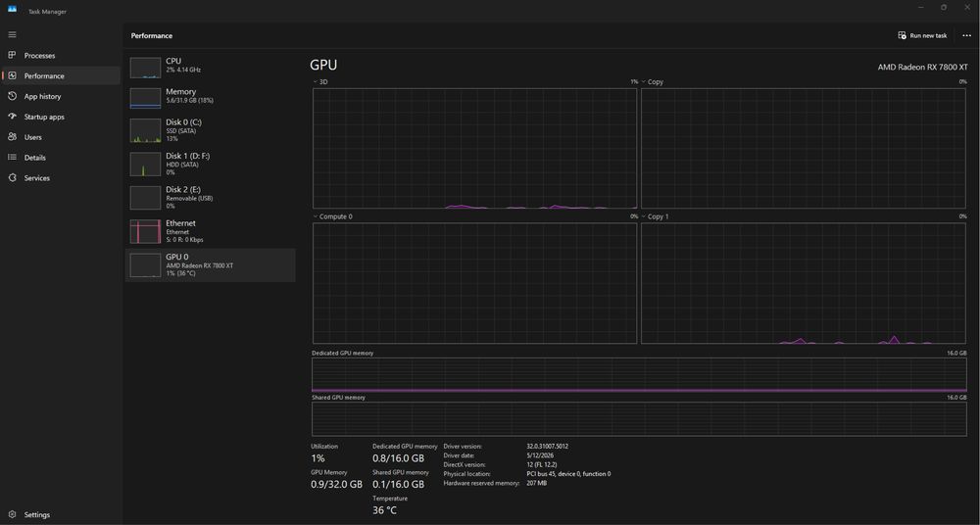This screenshot has height=525, width=980.
Task: Click the PCI bus 45 physical location value
Action: click(x=568, y=474)
